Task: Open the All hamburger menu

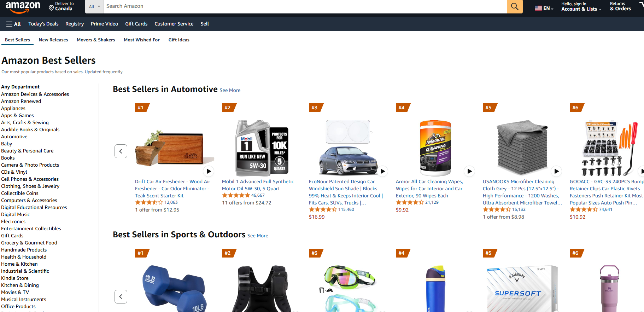Action: tap(13, 24)
